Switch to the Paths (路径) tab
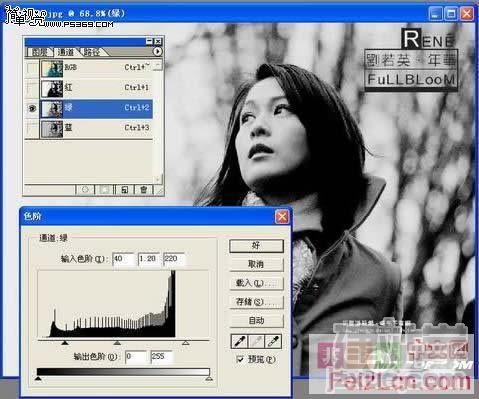479x399 pixels. click(x=92, y=52)
